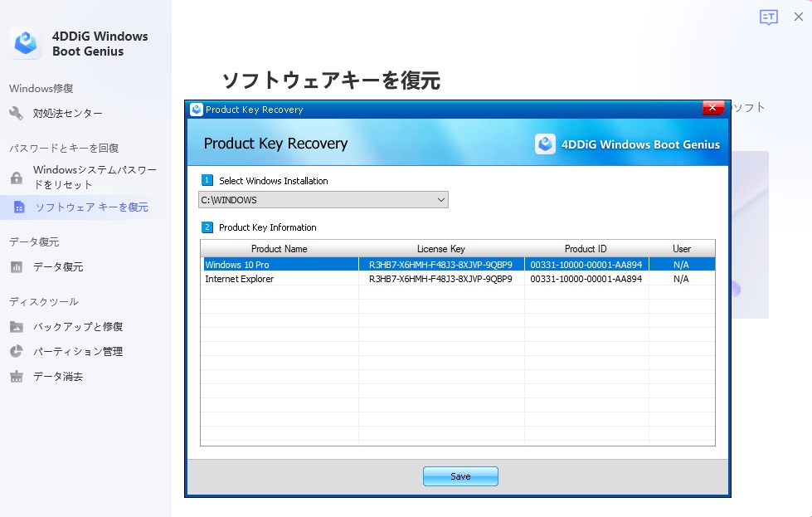This screenshot has width=812, height=517.
Task: Click N/A user in Internet Explorer row
Action: [x=681, y=279]
